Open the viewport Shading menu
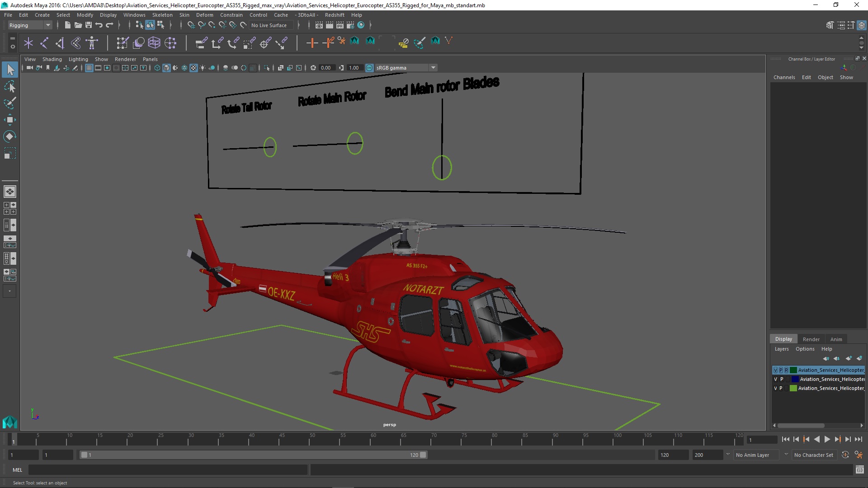The width and height of the screenshot is (868, 488). (52, 59)
